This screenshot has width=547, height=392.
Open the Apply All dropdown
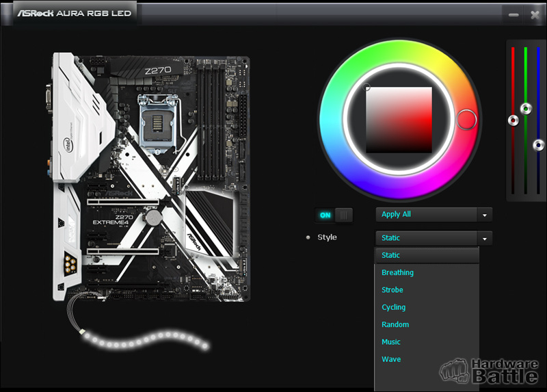tap(434, 215)
